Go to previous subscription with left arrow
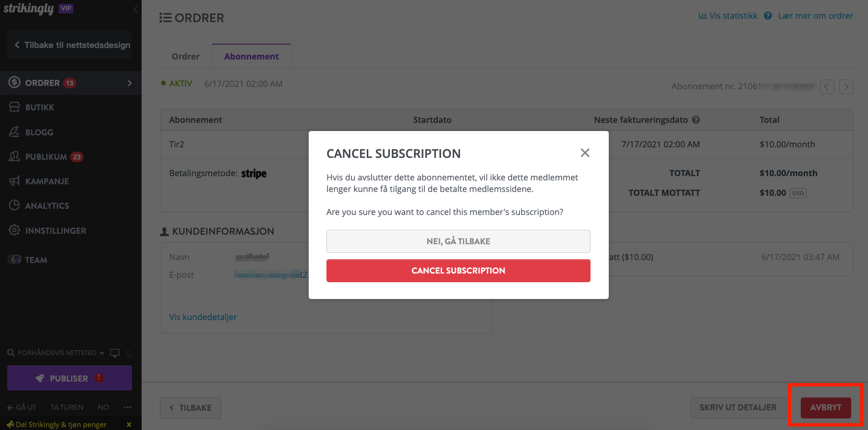868x430 pixels. 827,87
